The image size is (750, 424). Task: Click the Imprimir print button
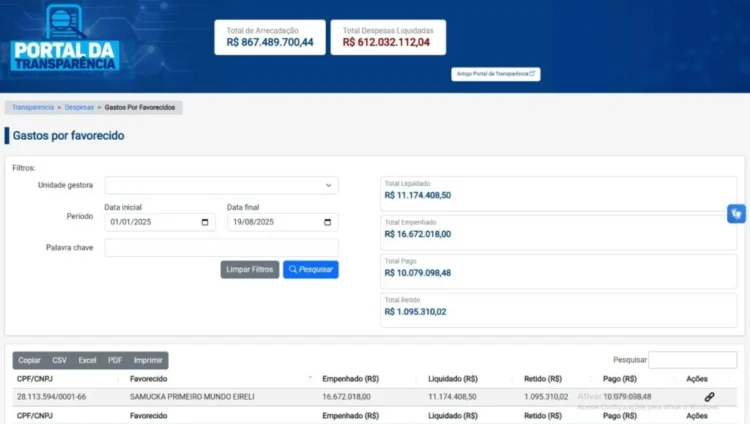pyautogui.click(x=148, y=360)
